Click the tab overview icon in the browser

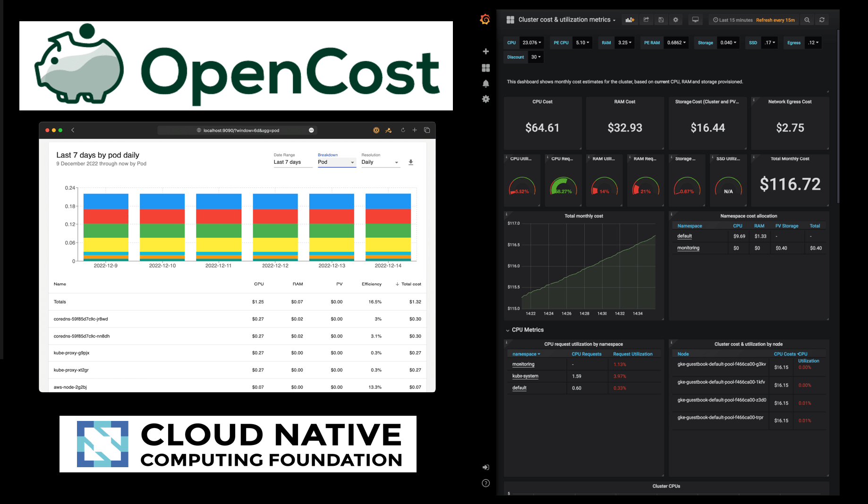click(x=427, y=130)
